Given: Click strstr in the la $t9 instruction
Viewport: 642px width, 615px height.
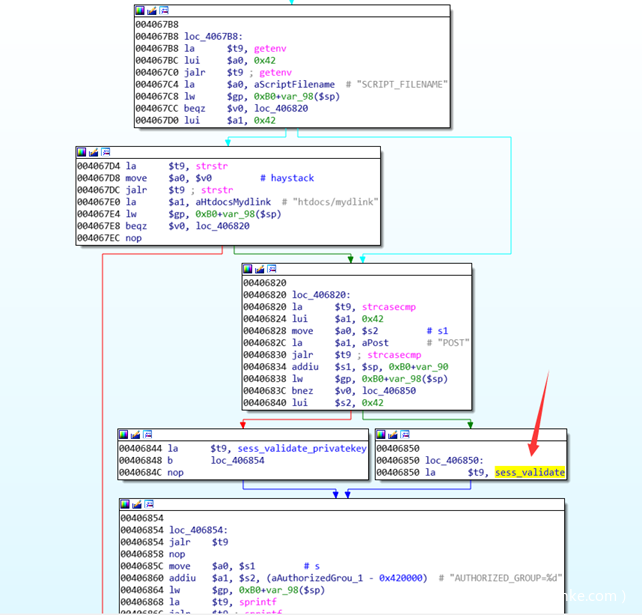Looking at the screenshot, I should point(212,166).
